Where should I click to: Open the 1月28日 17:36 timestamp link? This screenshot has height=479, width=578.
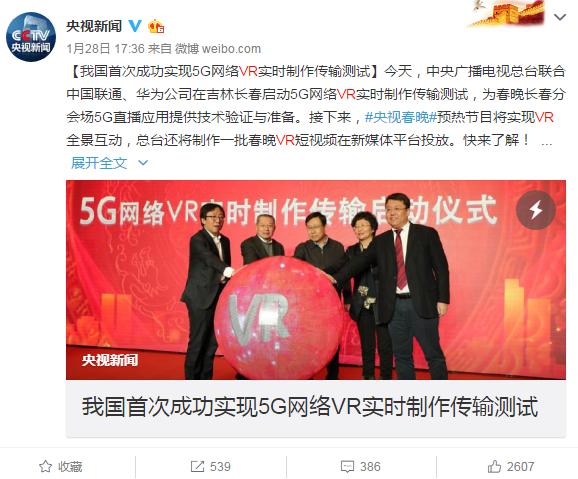(x=105, y=48)
